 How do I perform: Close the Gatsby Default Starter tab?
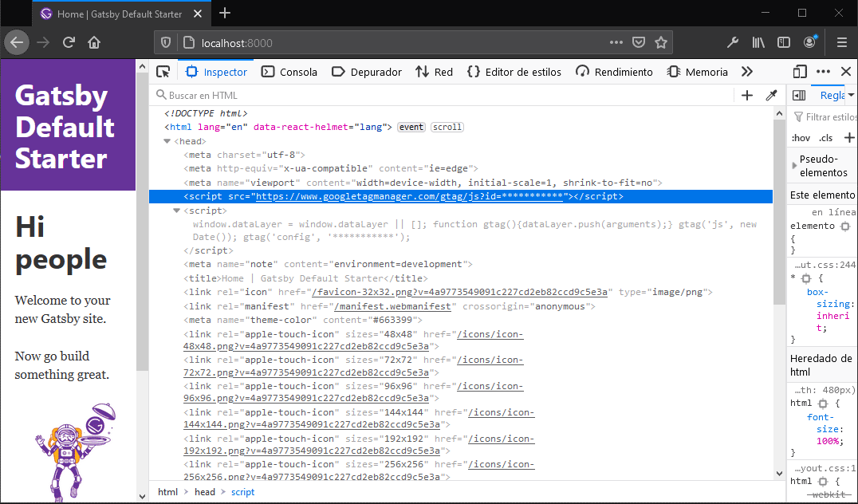pos(198,14)
